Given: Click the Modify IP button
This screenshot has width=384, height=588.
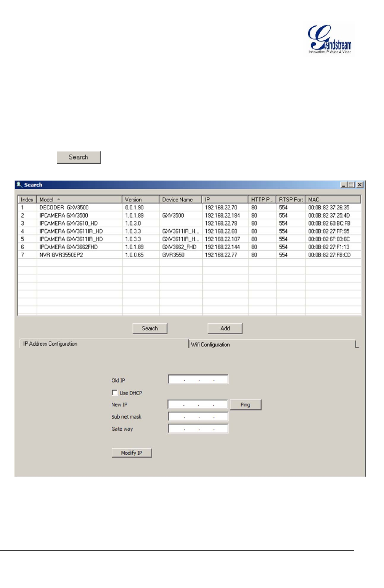Looking at the screenshot, I should [x=132, y=453].
